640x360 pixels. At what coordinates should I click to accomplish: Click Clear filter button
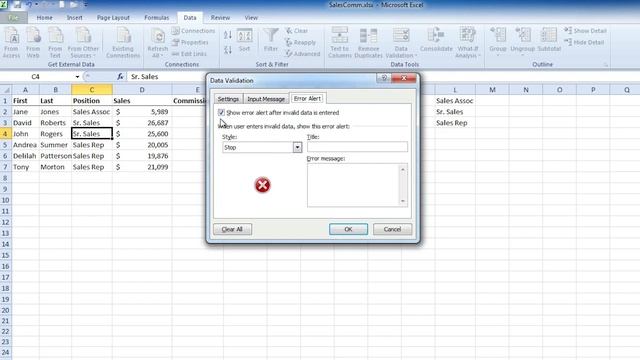pos(297,31)
